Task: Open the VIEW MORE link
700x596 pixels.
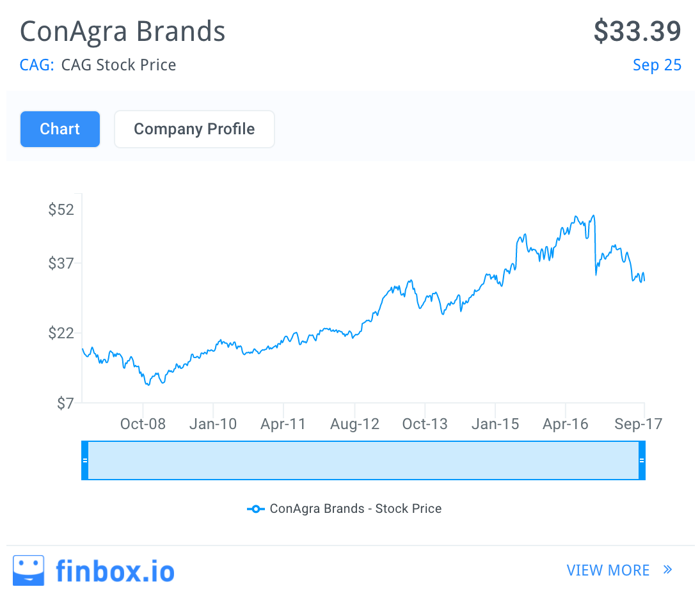Action: coord(608,569)
